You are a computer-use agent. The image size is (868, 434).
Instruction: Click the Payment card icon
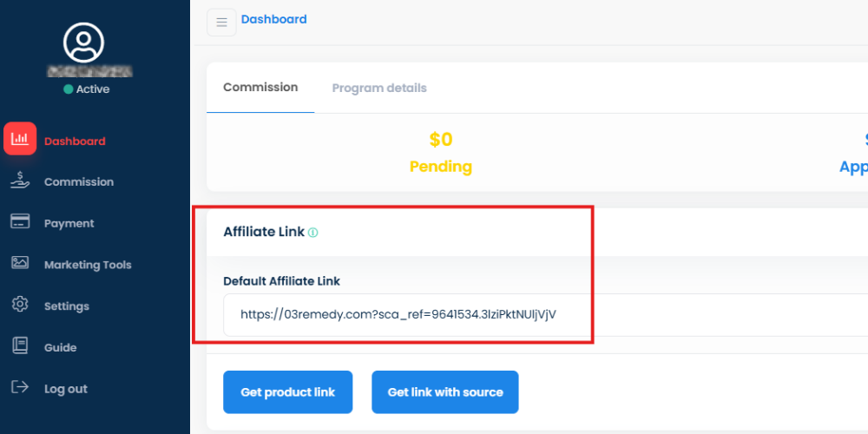20,222
